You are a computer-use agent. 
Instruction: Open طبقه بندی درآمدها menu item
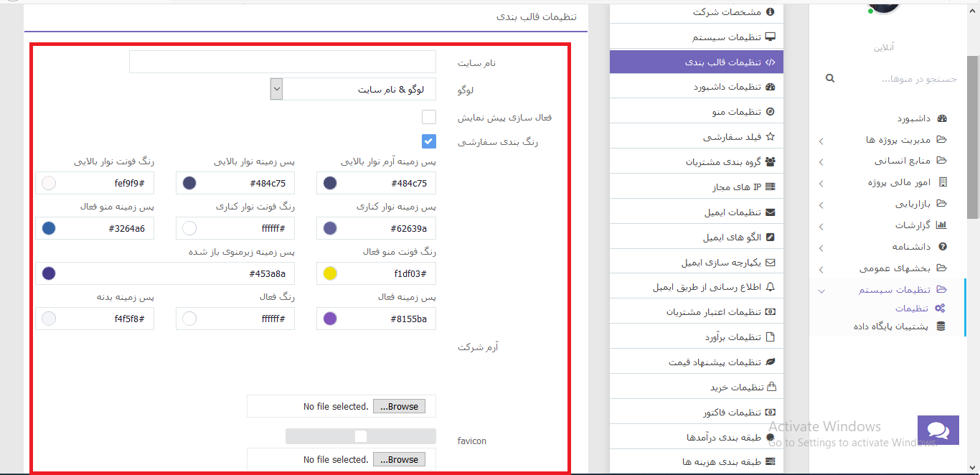[697, 437]
